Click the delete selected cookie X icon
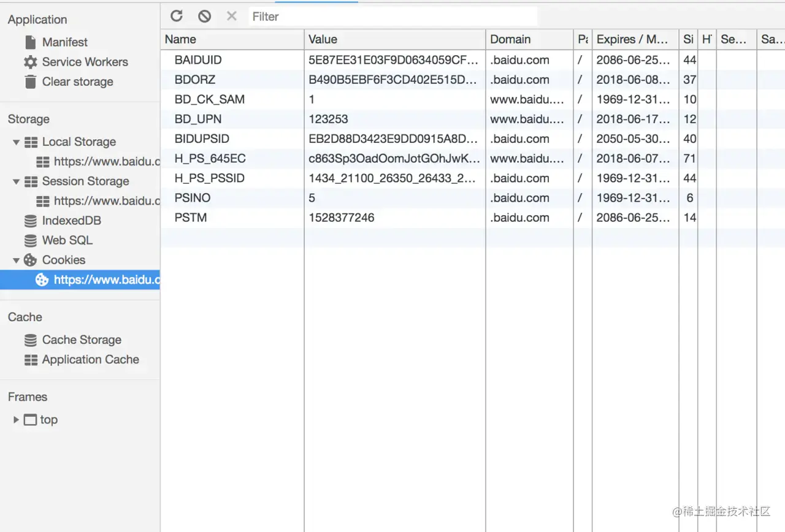This screenshot has width=785, height=532. (231, 16)
